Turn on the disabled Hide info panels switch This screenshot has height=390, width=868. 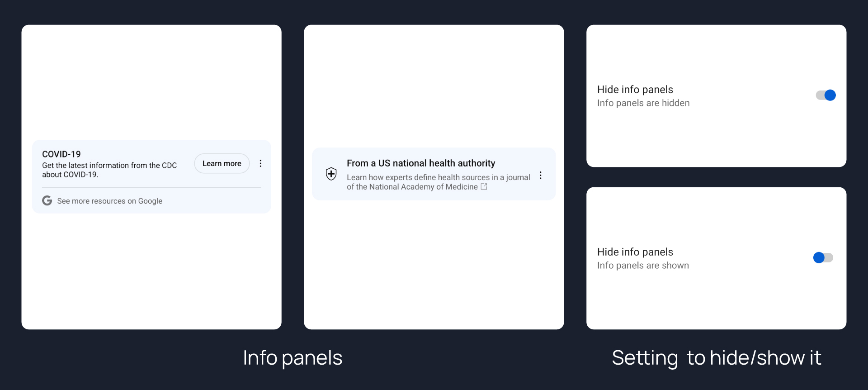point(823,257)
